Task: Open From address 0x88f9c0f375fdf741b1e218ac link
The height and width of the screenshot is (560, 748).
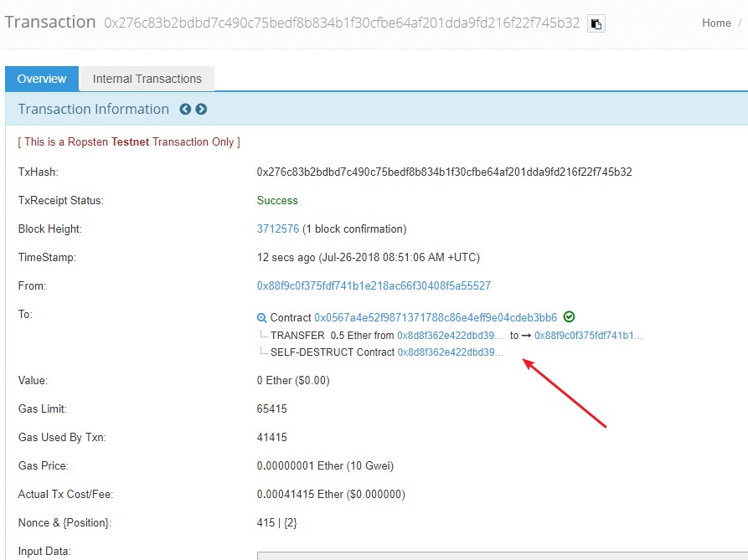Action: (x=374, y=286)
